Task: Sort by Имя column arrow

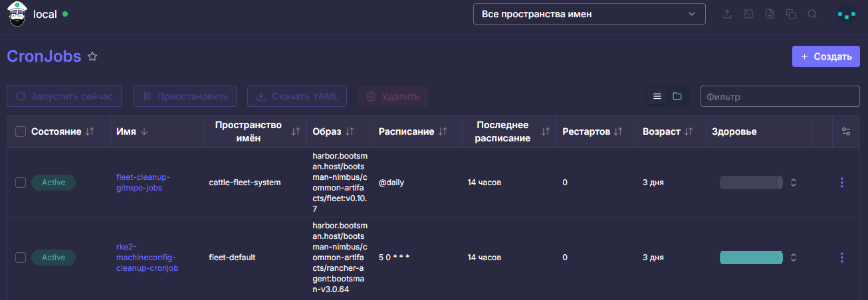Action: 144,132
